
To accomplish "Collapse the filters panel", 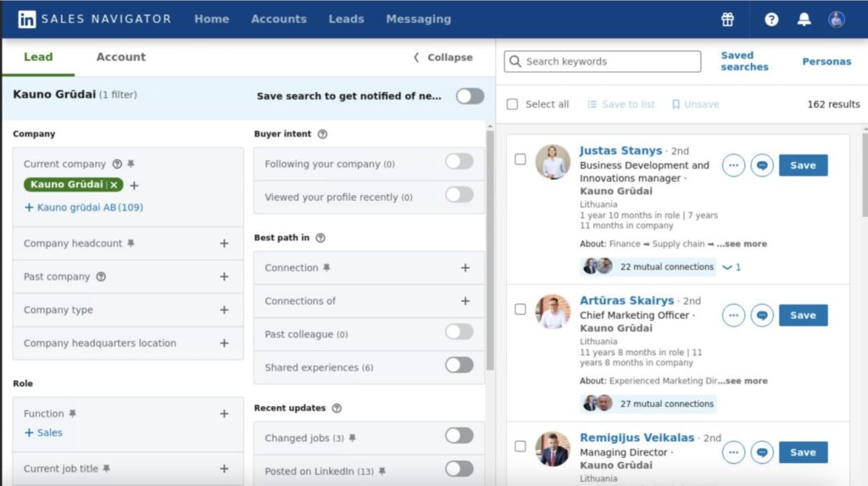I will pyautogui.click(x=442, y=57).
